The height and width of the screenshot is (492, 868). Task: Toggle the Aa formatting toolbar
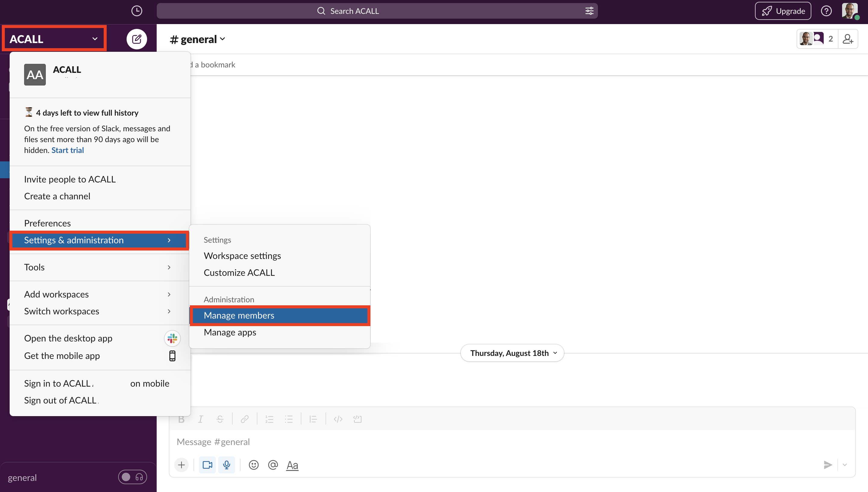(x=292, y=465)
